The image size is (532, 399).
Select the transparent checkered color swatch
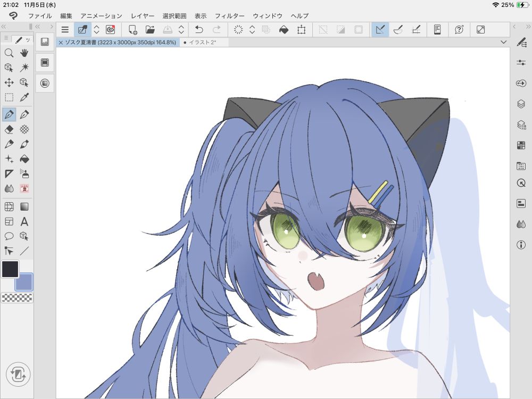[18, 298]
